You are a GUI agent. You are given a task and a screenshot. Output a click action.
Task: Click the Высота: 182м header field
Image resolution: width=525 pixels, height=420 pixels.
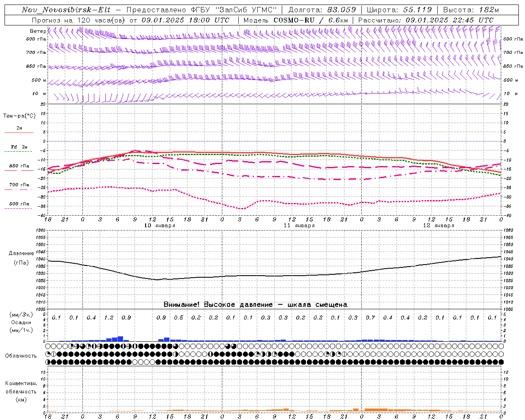click(x=471, y=10)
